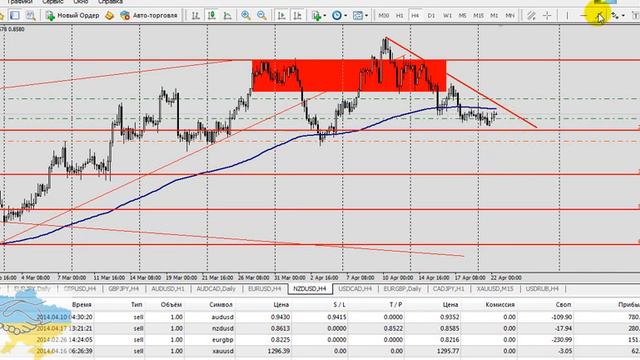Select the eurgbp order row symbol
This screenshot has height=360, width=640.
(223, 340)
